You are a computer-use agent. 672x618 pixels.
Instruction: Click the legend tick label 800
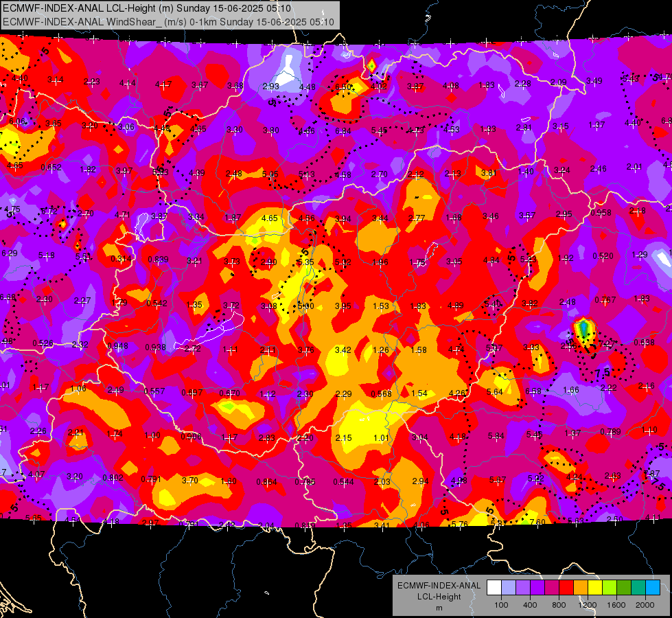[x=559, y=605]
